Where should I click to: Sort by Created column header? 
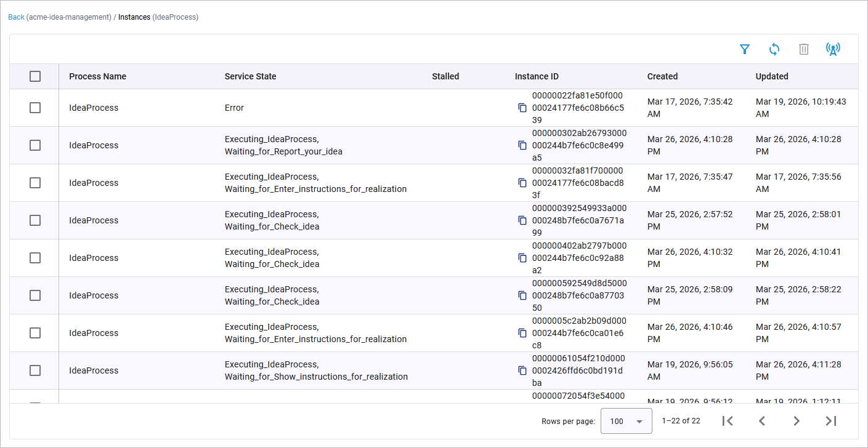(662, 76)
